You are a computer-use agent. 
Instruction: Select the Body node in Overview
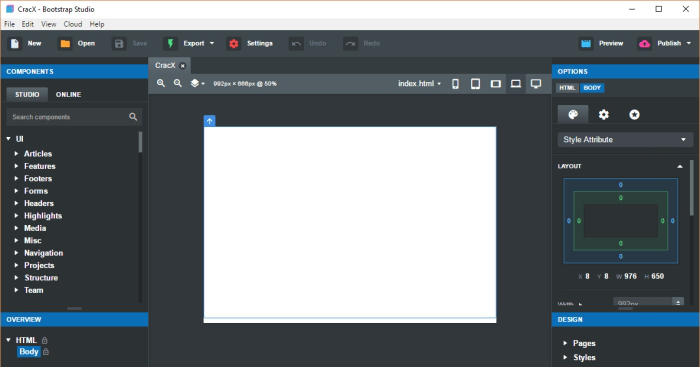coord(29,352)
